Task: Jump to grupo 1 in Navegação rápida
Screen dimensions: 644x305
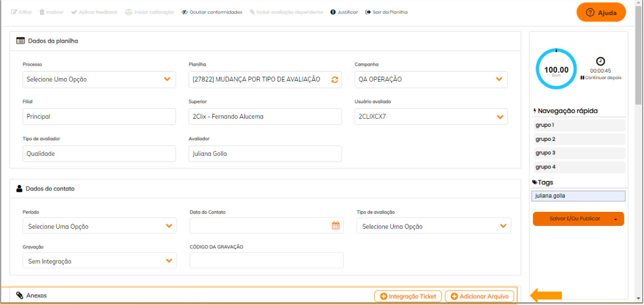Action: click(x=578, y=125)
